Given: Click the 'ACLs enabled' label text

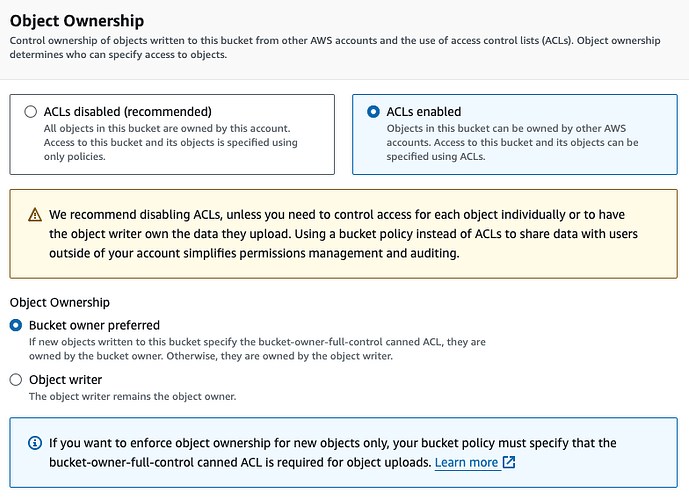Looking at the screenshot, I should (x=424, y=112).
